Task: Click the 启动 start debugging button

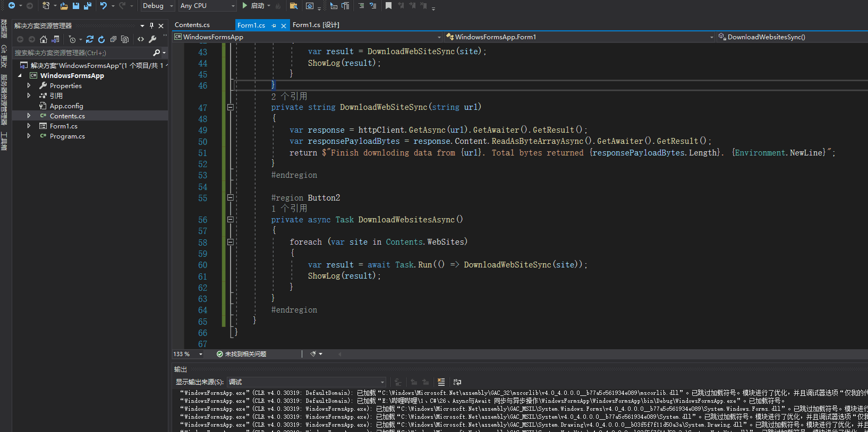Action: tap(254, 6)
